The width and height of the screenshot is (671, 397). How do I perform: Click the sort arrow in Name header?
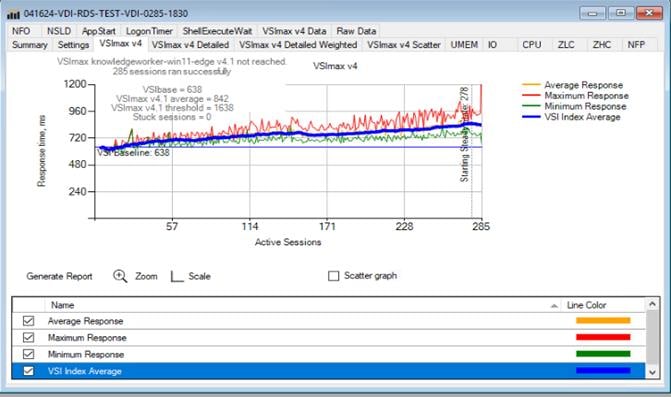[554, 305]
